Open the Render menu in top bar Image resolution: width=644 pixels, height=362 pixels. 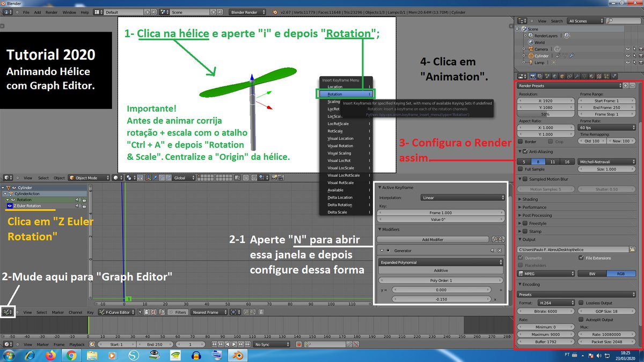(x=52, y=12)
